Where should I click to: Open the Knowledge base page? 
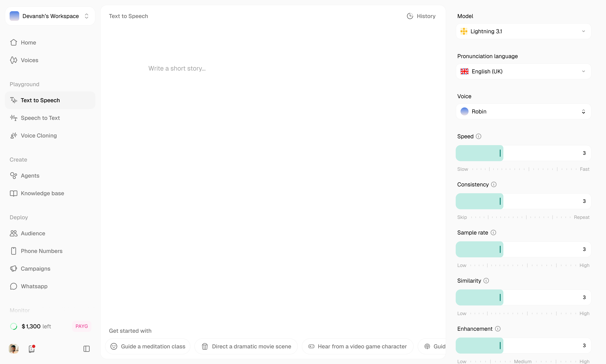pyautogui.click(x=42, y=193)
